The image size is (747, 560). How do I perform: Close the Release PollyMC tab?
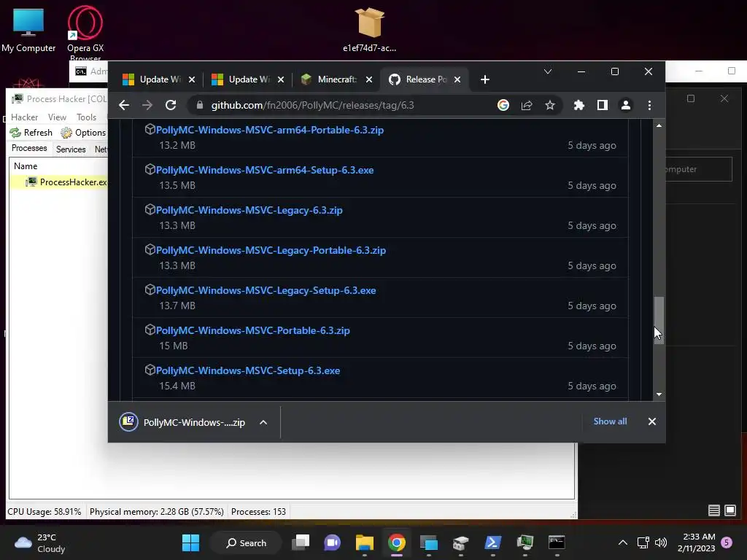click(x=457, y=79)
